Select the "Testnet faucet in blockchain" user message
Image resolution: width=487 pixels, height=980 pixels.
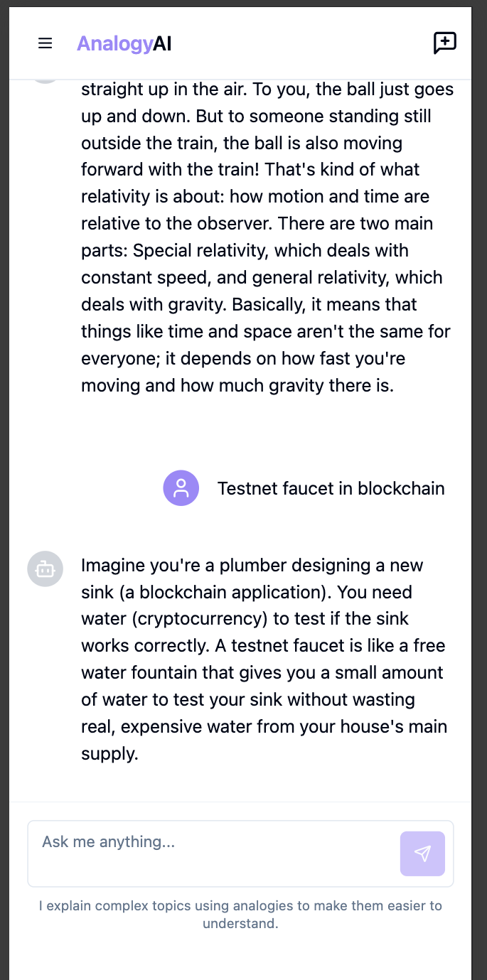[x=331, y=489]
